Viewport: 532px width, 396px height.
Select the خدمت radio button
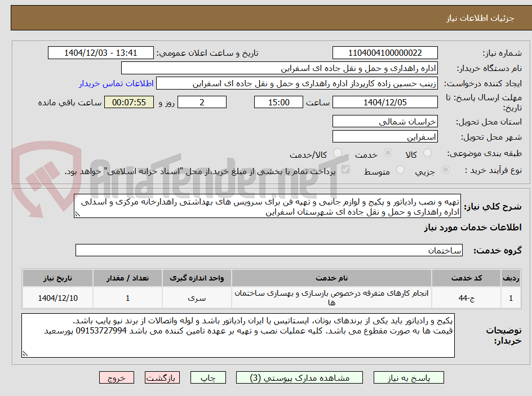(388, 153)
